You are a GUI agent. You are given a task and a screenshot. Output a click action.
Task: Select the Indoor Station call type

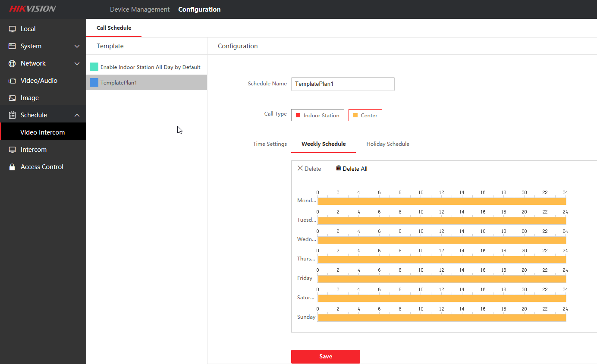click(x=317, y=115)
